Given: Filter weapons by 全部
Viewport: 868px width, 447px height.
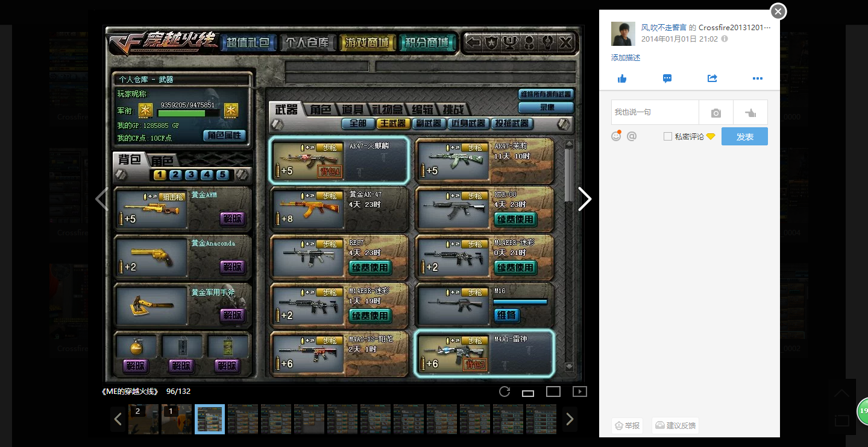Looking at the screenshot, I should (x=358, y=123).
